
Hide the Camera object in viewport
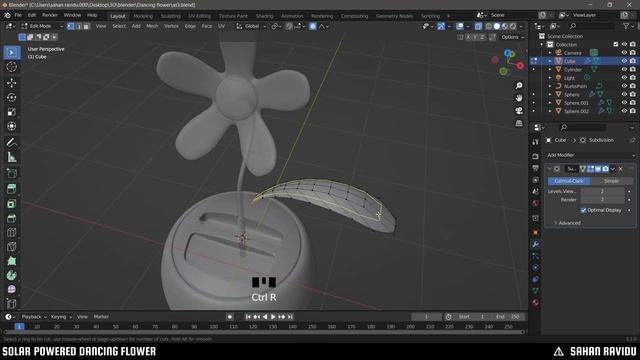point(624,53)
